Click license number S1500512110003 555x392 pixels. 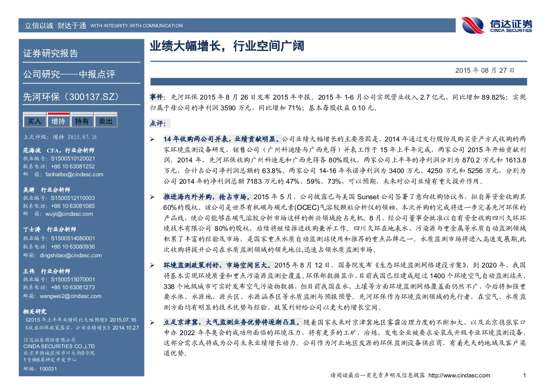(x=73, y=198)
